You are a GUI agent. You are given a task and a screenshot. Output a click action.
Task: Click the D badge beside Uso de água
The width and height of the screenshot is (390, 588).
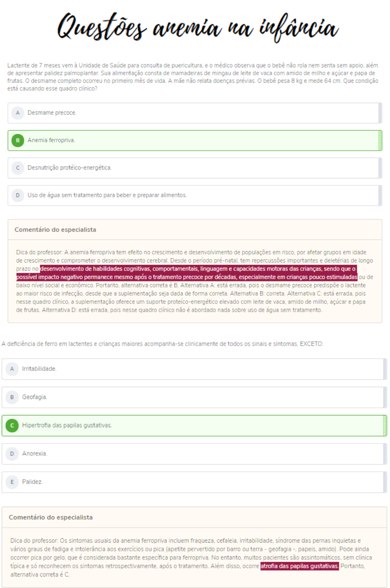18,195
